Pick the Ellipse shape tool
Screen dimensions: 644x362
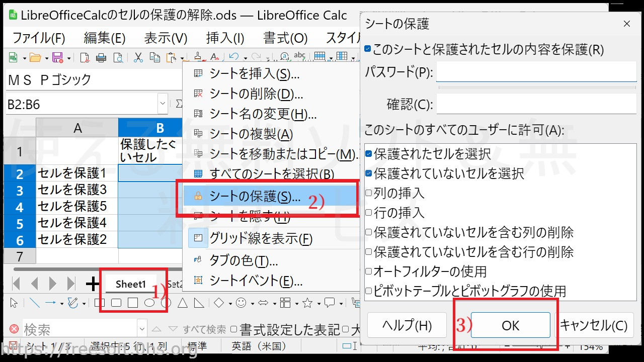149,303
